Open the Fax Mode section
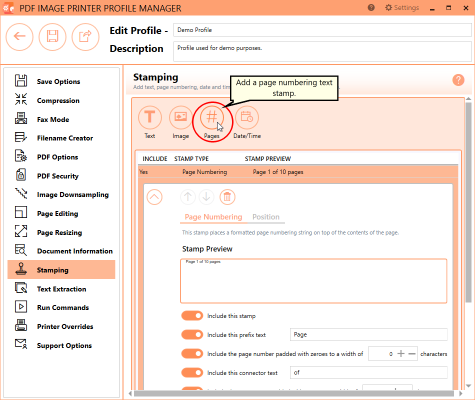 61,119
